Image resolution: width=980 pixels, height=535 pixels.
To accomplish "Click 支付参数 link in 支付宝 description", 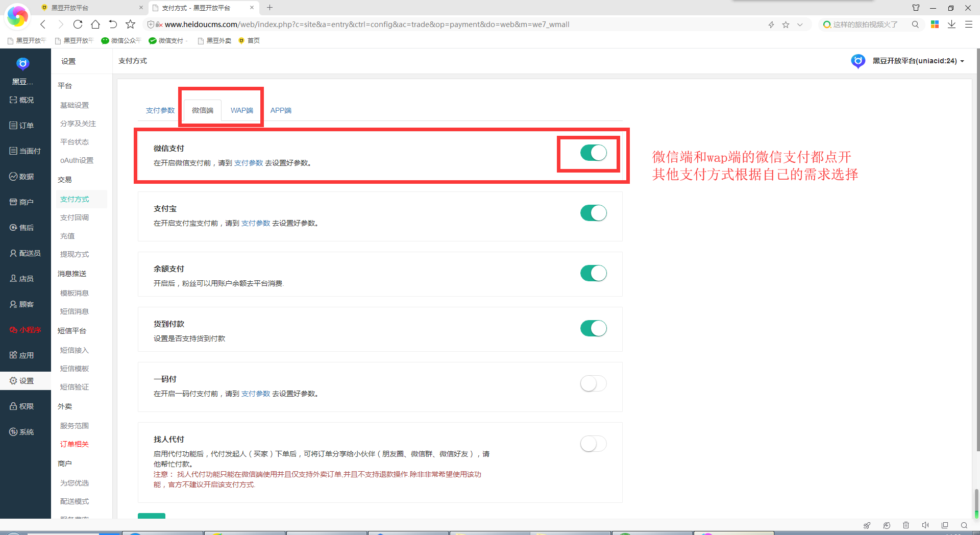I will [x=256, y=223].
